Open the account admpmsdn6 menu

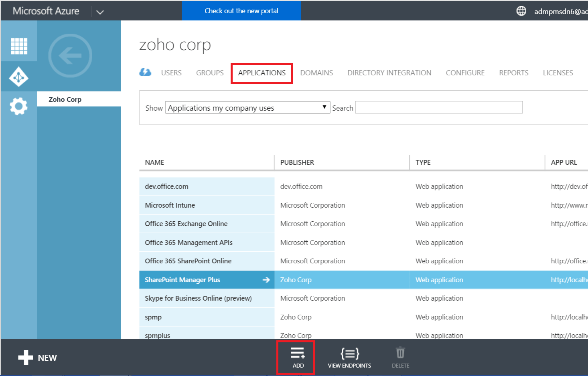(x=561, y=11)
